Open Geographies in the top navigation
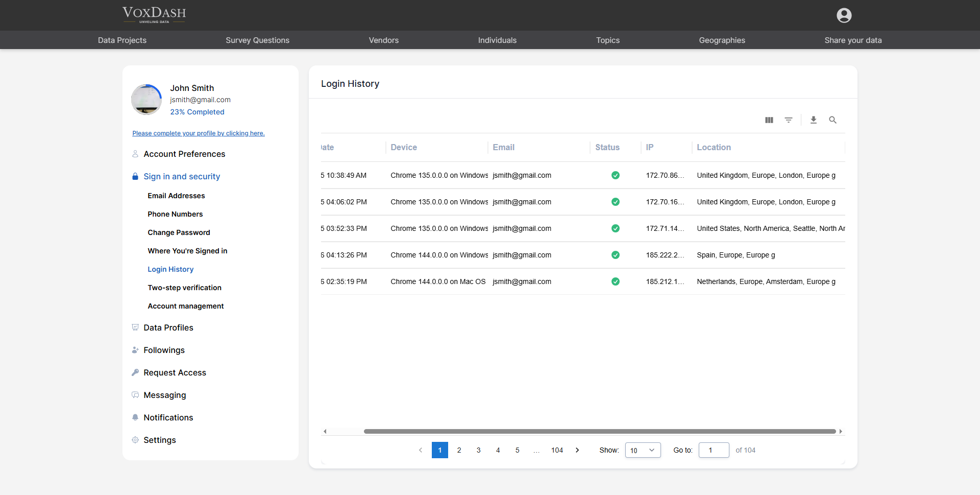The image size is (980, 495). point(722,40)
